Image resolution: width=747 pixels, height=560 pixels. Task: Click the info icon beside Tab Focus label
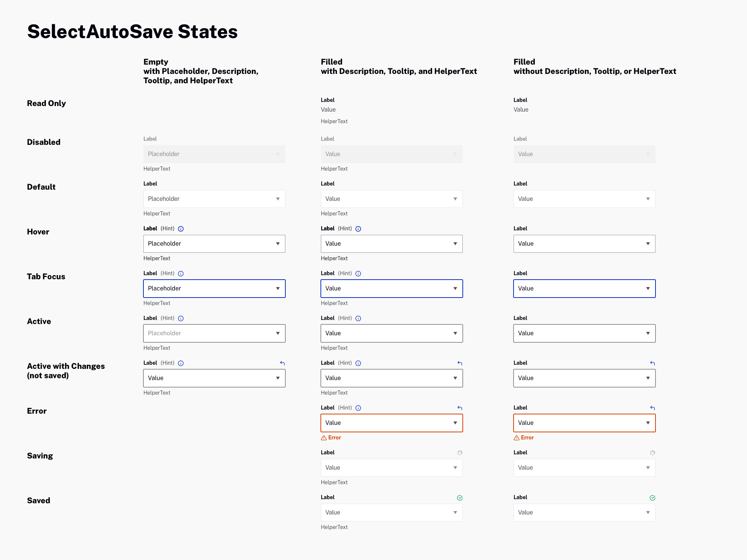click(x=181, y=273)
